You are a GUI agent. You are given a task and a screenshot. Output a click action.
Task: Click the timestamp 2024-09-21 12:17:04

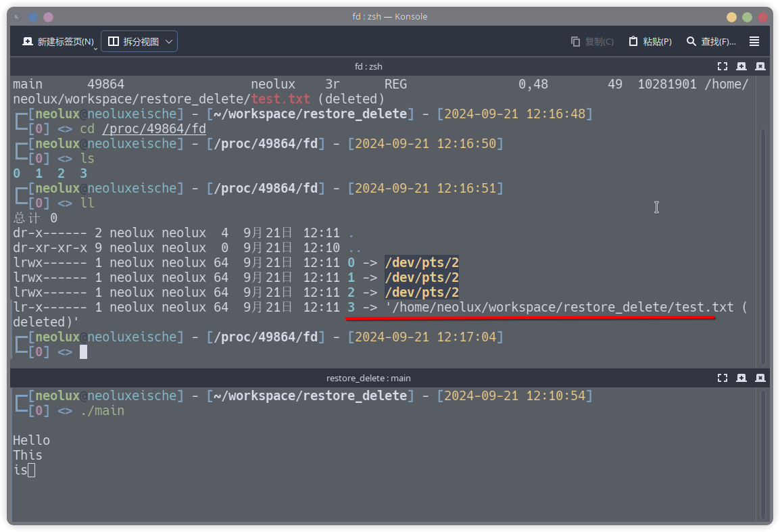click(425, 337)
